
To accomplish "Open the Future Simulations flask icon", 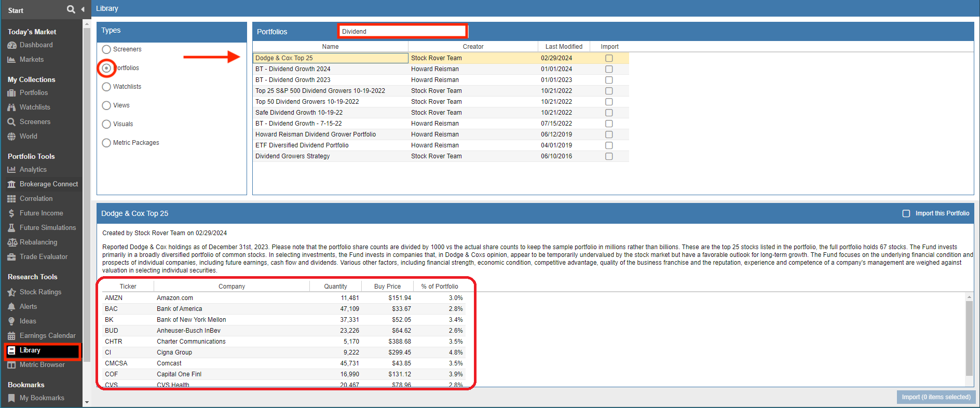I will pos(11,228).
